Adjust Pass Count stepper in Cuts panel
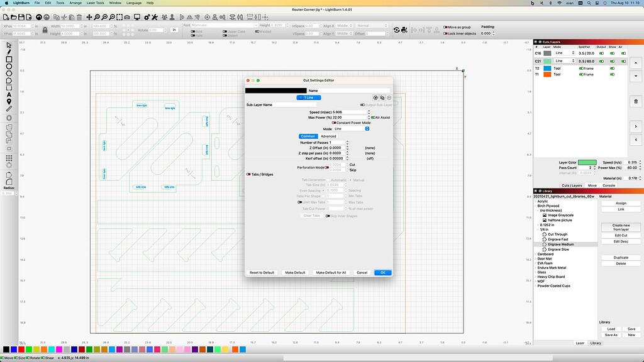 pyautogui.click(x=594, y=167)
